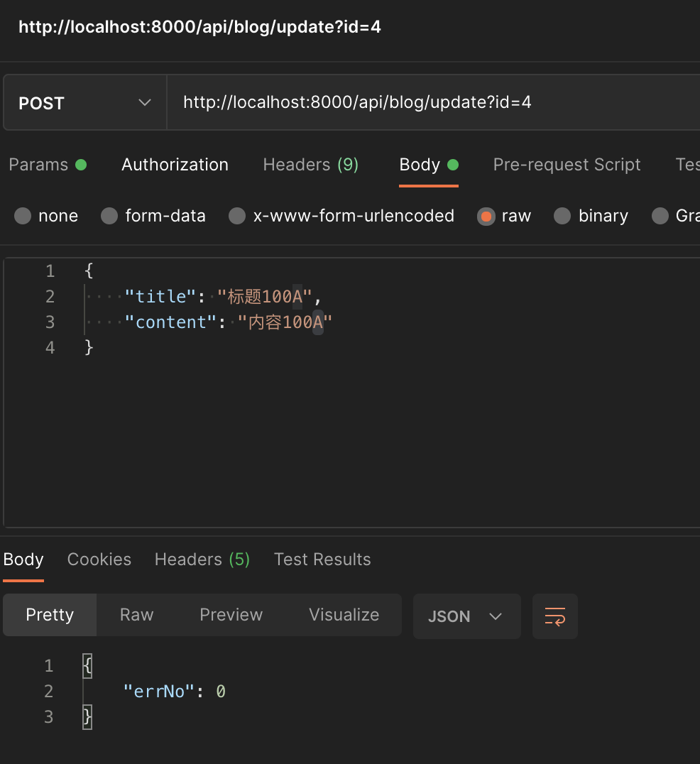The width and height of the screenshot is (700, 764).
Task: Select the raw body radio button
Action: [x=486, y=216]
